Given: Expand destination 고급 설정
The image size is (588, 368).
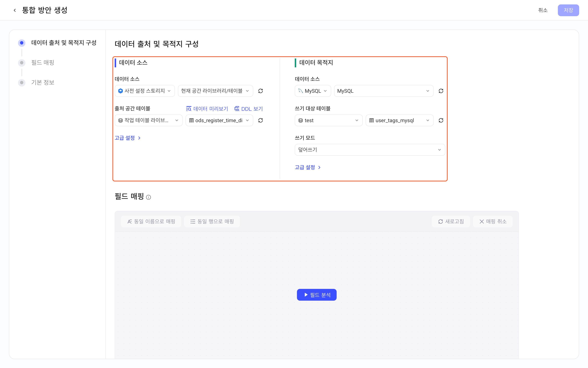Looking at the screenshot, I should click(x=308, y=167).
